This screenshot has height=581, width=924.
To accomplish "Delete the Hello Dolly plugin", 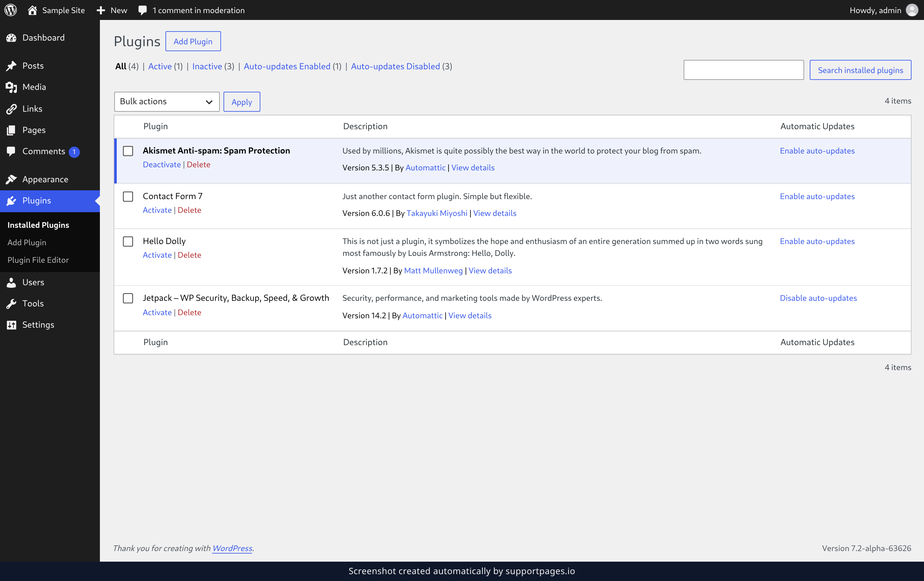I will pos(189,255).
